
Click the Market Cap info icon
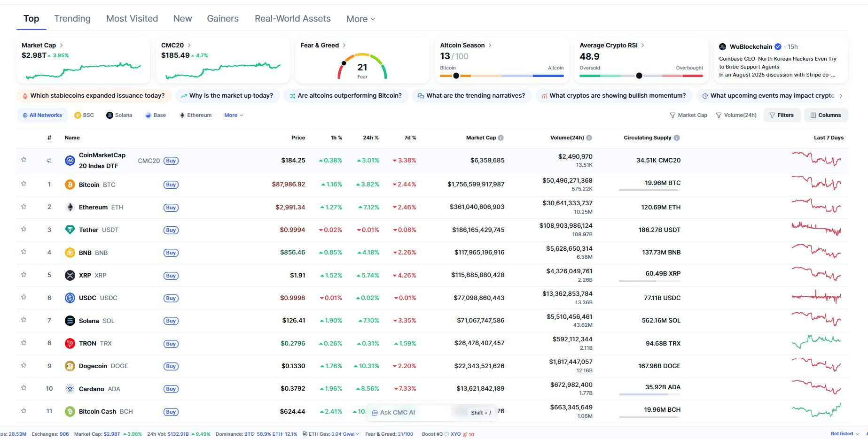click(500, 138)
